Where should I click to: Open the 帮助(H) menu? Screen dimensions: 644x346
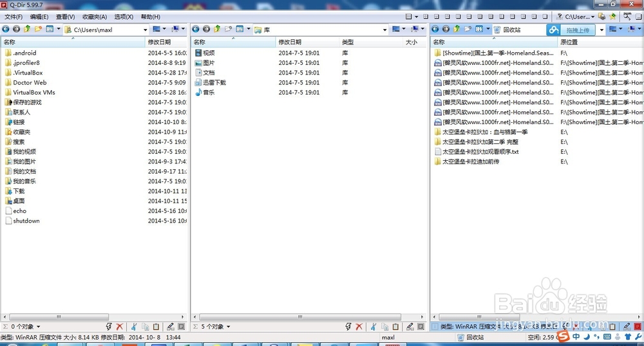tap(150, 17)
